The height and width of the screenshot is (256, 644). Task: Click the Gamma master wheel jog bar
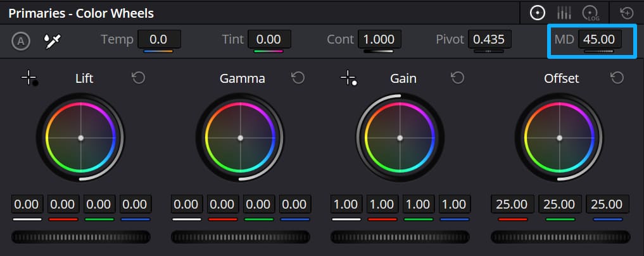(241, 237)
